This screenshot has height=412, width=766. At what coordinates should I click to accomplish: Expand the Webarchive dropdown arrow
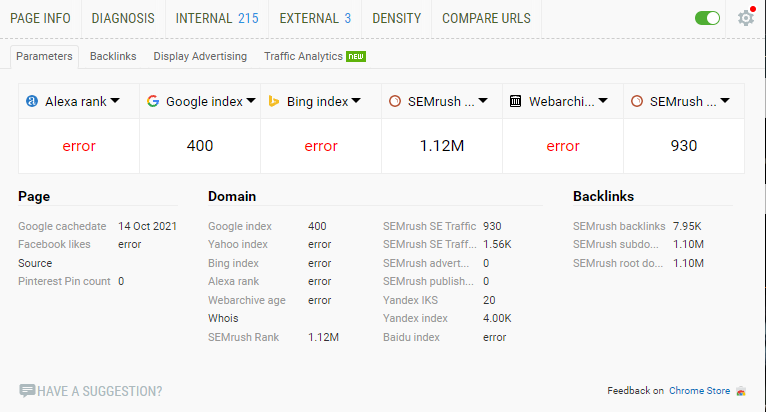tap(603, 101)
